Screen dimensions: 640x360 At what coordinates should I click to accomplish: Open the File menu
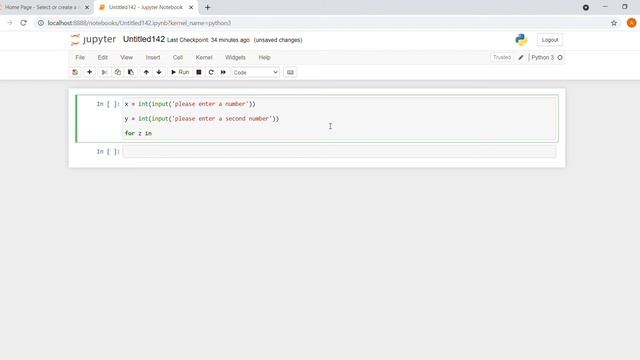[80, 58]
